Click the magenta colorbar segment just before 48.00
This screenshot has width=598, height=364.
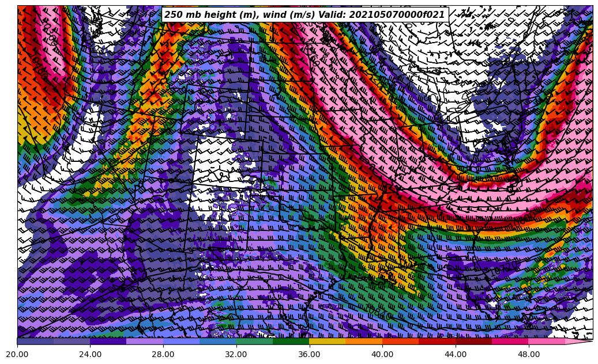510,342
